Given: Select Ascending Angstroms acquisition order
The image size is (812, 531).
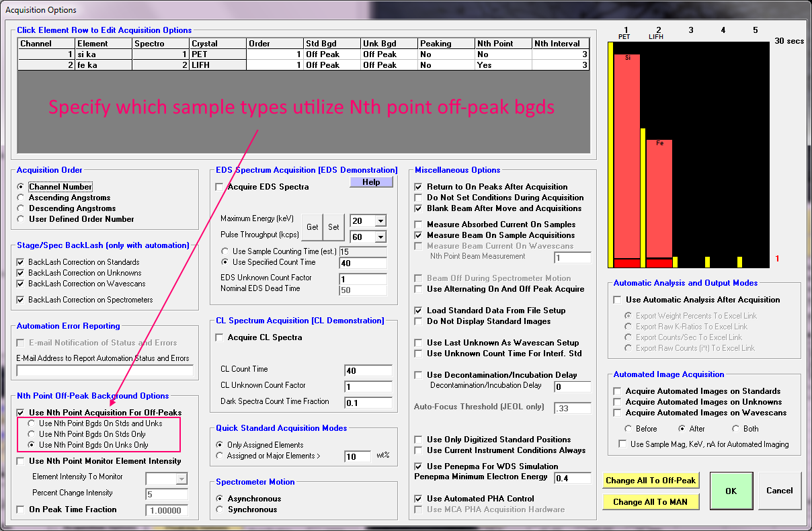Looking at the screenshot, I should coord(22,198).
